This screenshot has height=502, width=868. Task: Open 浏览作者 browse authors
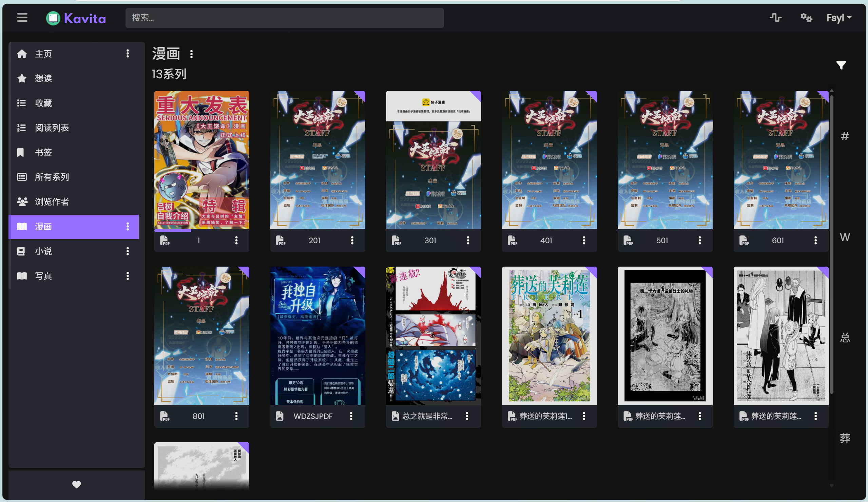point(52,202)
